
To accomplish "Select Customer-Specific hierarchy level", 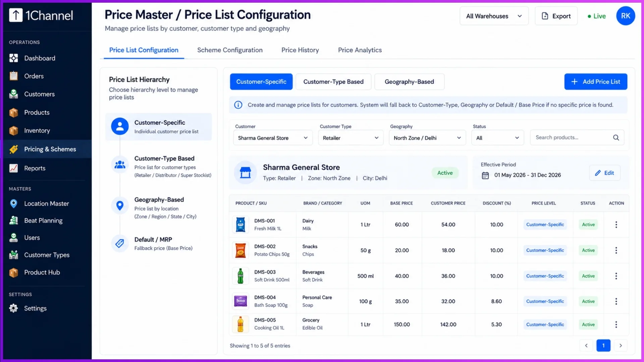I will point(159,127).
